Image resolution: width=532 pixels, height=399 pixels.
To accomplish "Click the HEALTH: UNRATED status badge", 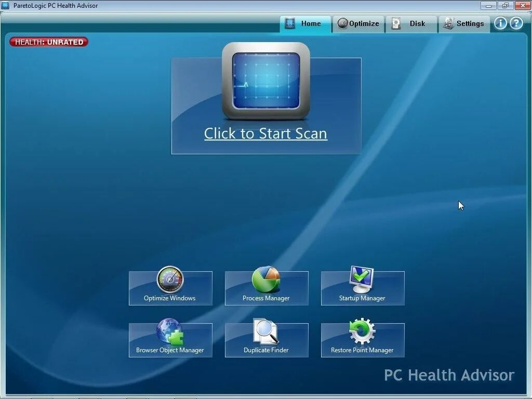I will (48, 42).
